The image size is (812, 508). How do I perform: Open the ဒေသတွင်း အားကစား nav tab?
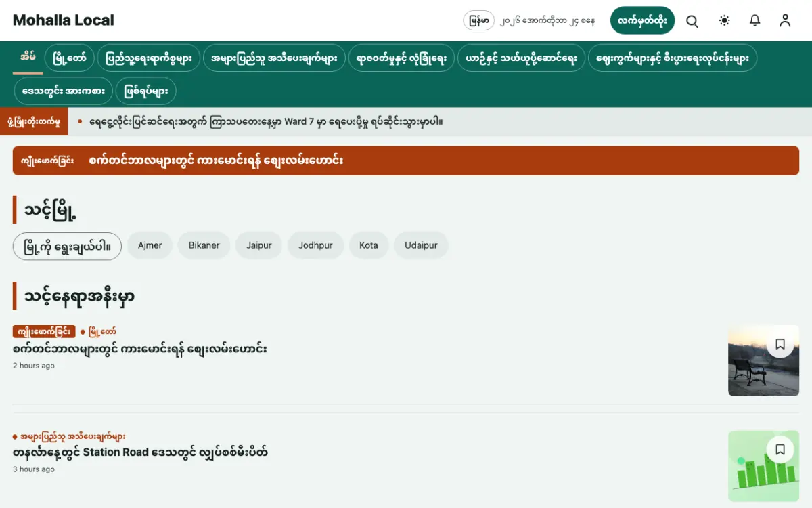click(x=64, y=91)
